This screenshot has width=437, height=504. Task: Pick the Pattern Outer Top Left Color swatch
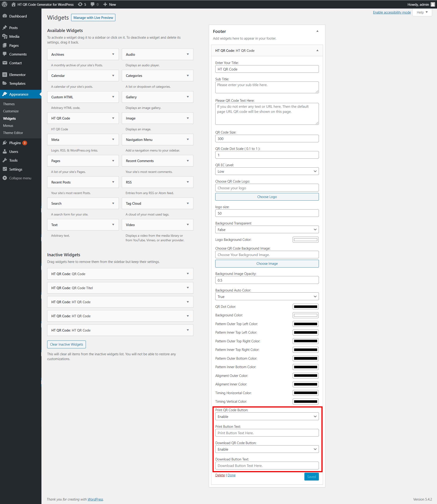(x=305, y=324)
